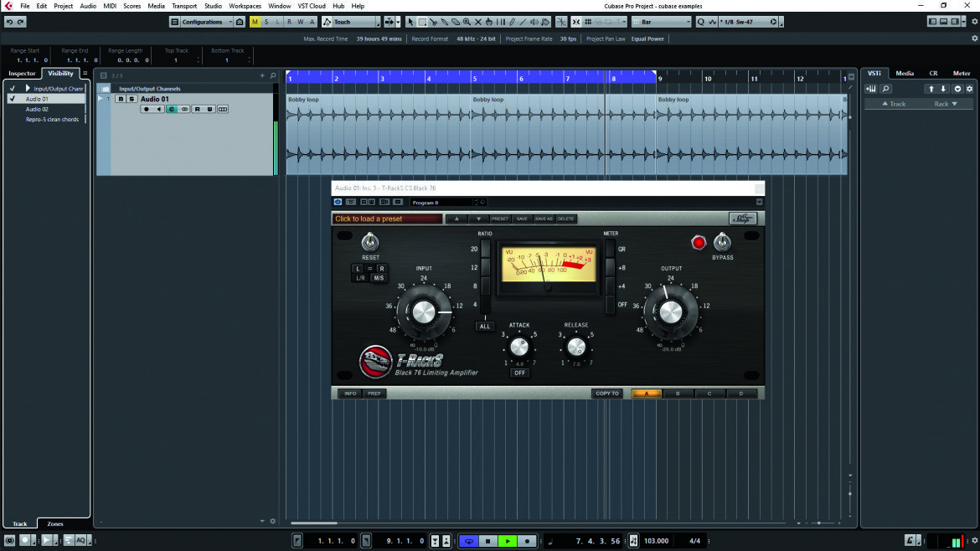The height and width of the screenshot is (551, 980).
Task: Switch to the Media tab
Action: pyautogui.click(x=905, y=73)
